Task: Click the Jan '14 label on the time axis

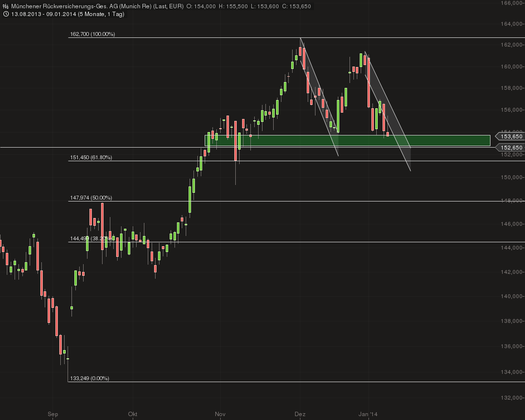Action: pyautogui.click(x=367, y=414)
